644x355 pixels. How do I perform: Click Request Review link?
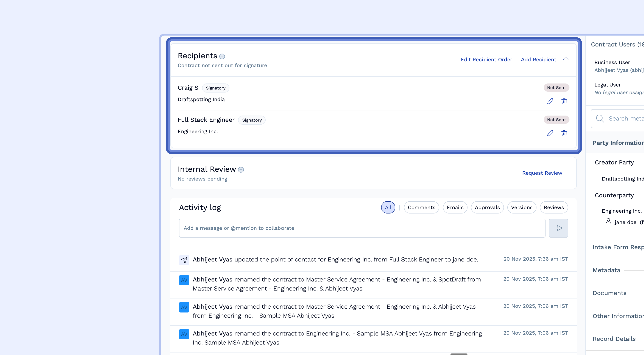[x=542, y=173]
